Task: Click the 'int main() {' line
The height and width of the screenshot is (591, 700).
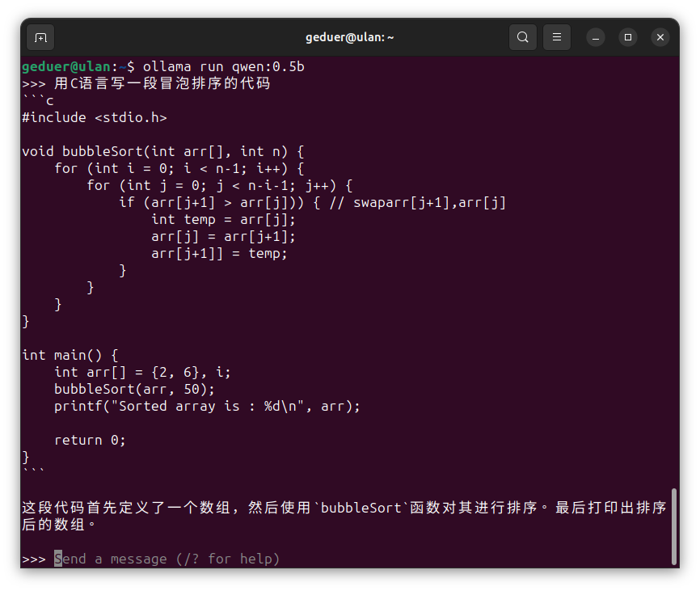Action: tap(70, 355)
